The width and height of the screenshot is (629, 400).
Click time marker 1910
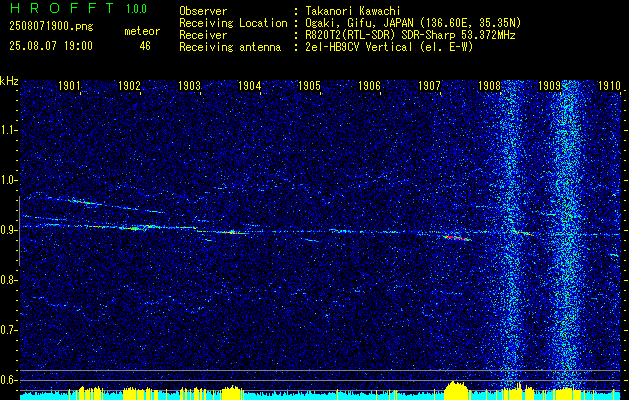tap(609, 85)
